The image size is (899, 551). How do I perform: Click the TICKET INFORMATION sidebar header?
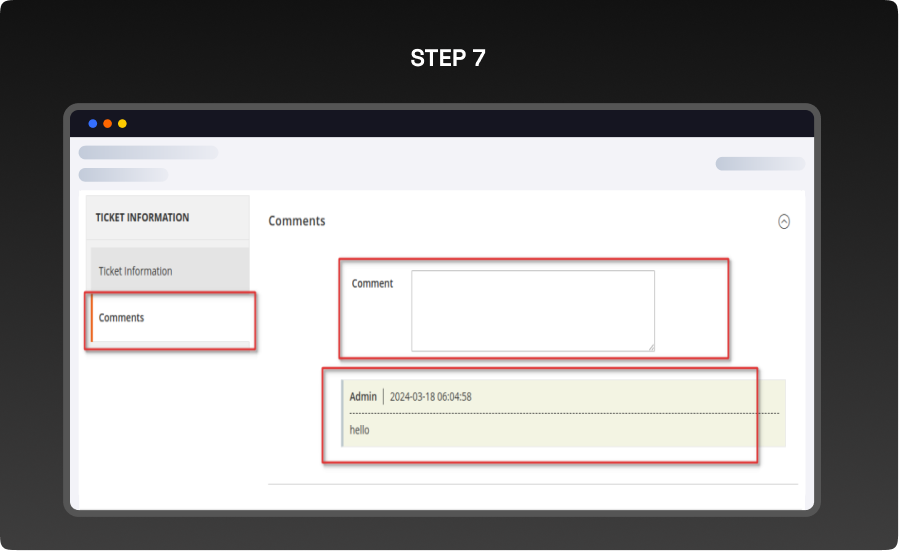(x=142, y=218)
